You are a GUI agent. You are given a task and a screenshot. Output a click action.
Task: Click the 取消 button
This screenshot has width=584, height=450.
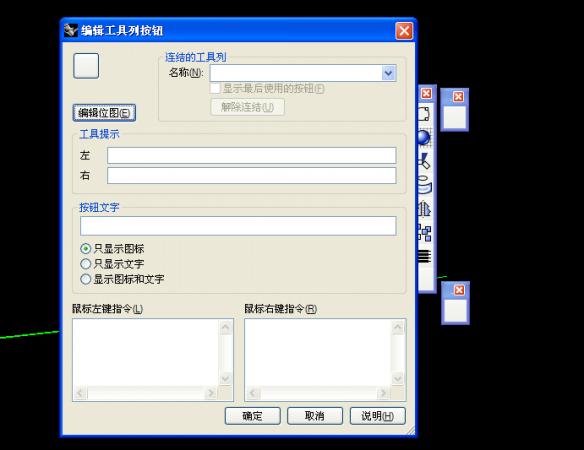(315, 416)
